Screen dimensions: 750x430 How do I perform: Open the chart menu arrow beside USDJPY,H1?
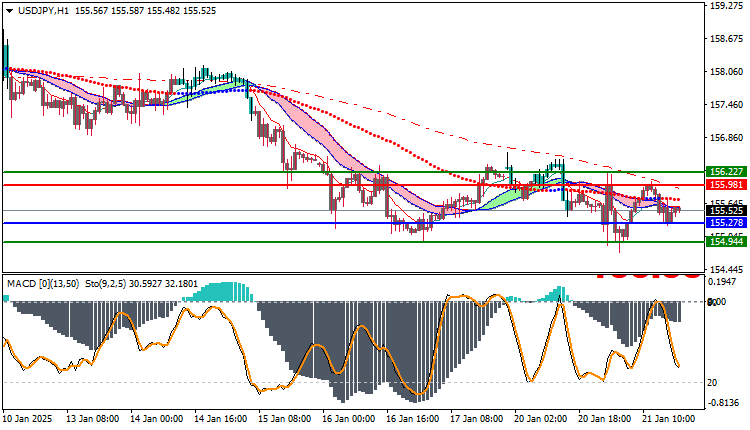coord(9,11)
